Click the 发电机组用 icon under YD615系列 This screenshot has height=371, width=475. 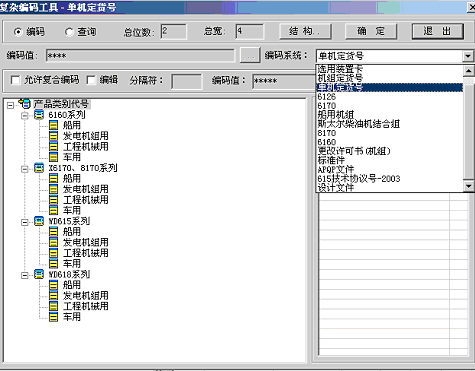(x=53, y=242)
